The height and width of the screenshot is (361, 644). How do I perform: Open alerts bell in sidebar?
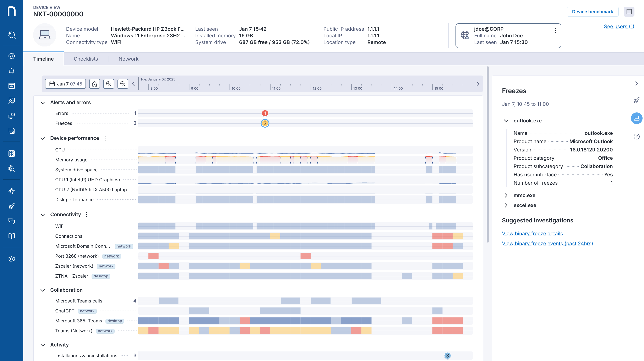pyautogui.click(x=11, y=71)
